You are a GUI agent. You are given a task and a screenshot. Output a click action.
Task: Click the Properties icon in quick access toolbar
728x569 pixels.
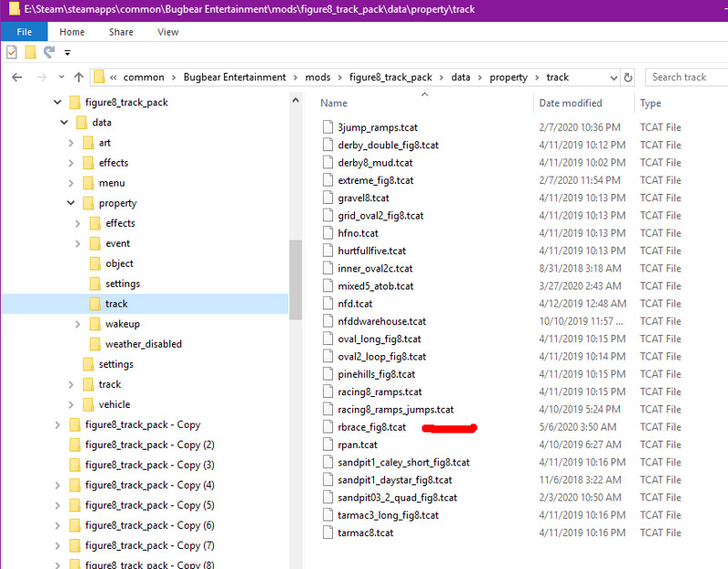tap(12, 53)
